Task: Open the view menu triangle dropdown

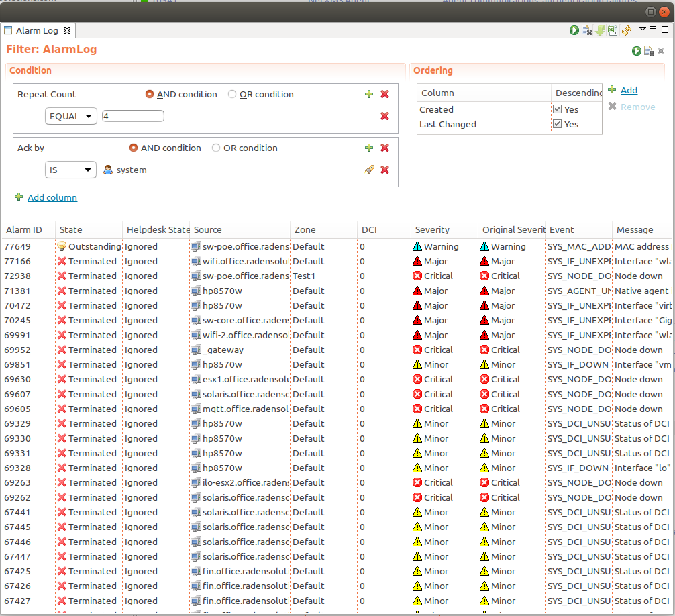Action: (642, 30)
